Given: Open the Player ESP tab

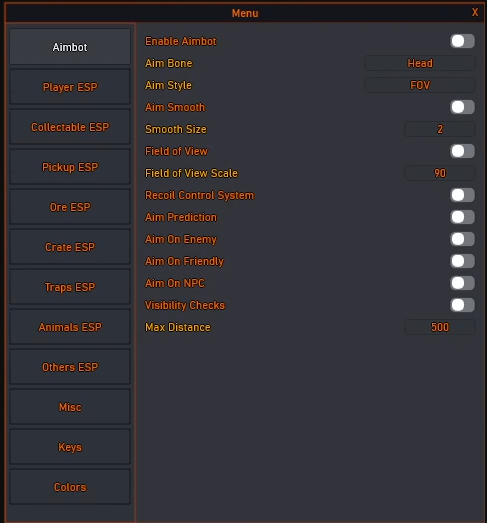Looking at the screenshot, I should click(70, 87).
